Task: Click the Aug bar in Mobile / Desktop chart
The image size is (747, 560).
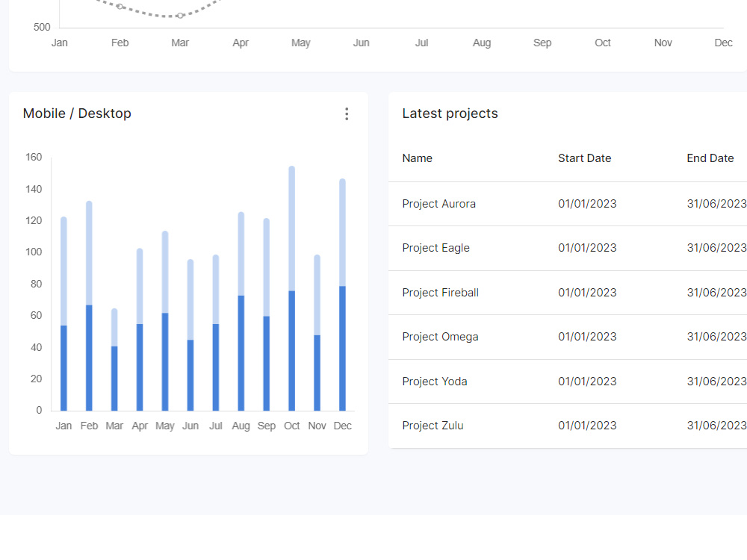Action: tap(241, 311)
